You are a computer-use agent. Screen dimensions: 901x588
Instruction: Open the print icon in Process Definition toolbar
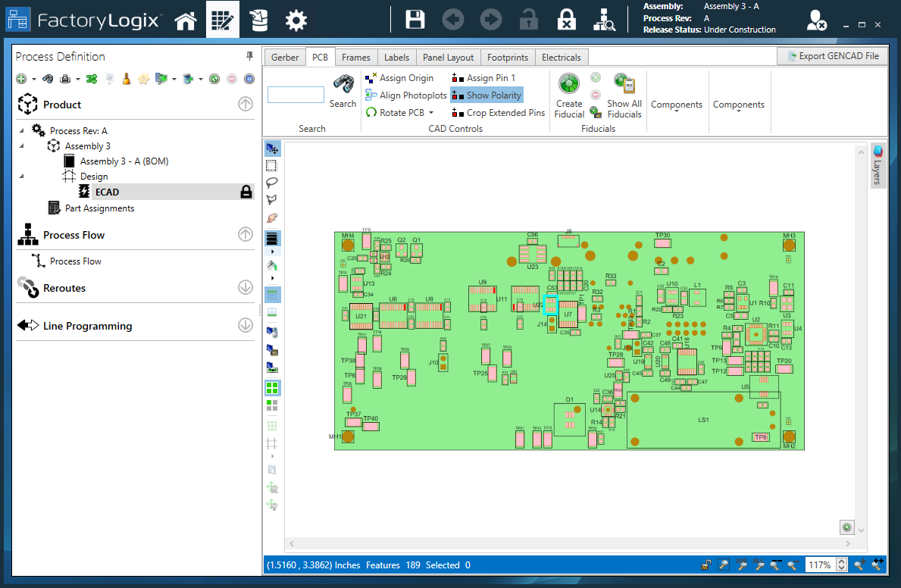pos(64,78)
